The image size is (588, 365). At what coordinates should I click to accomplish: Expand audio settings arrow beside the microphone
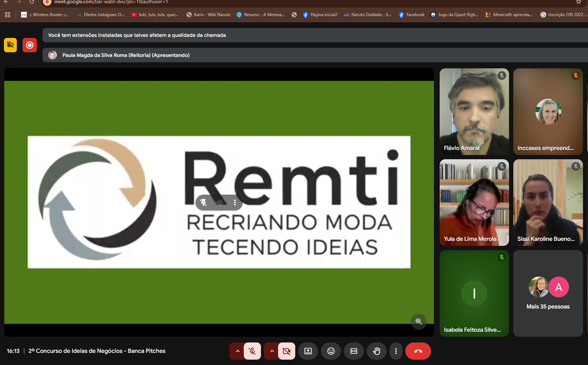[237, 351]
